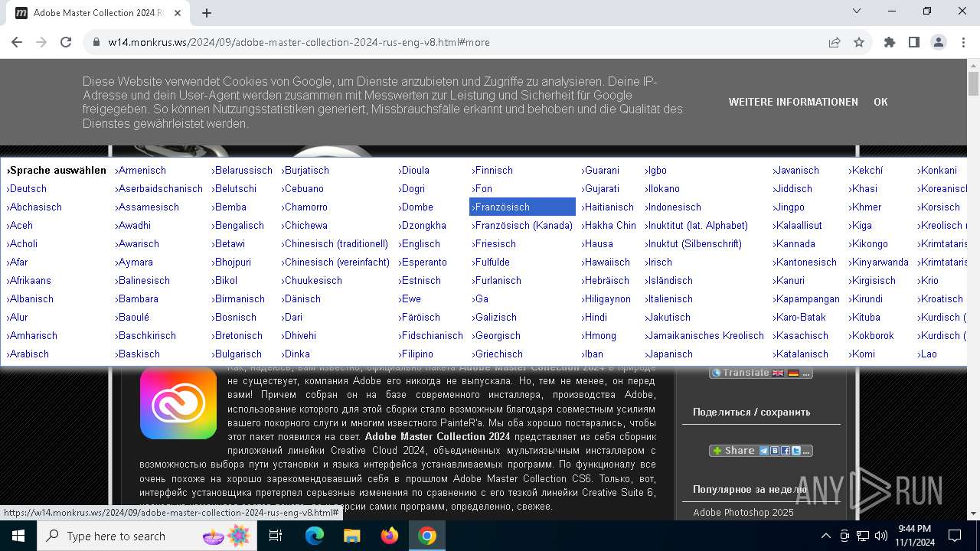
Task: Pick Japanisch from the language list
Action: point(669,354)
